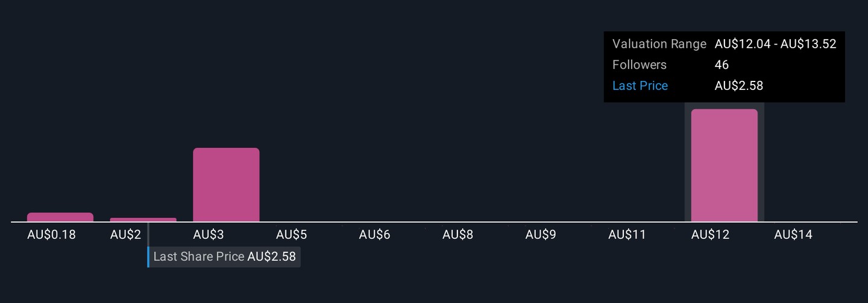
Task: Click the AU$2.58 value in the tooltip
Action: tap(738, 86)
